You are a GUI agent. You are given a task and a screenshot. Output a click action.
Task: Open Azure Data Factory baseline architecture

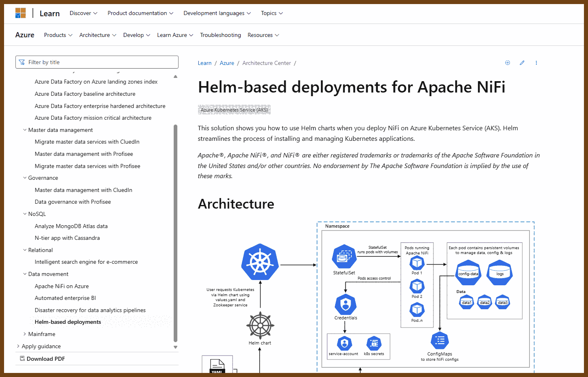tap(85, 94)
